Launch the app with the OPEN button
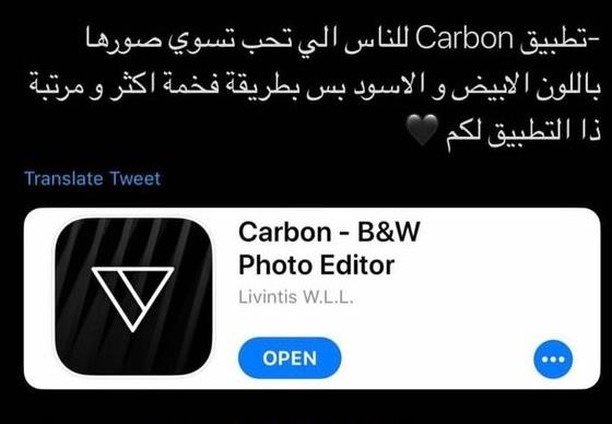This screenshot has width=612, height=424. point(290,358)
